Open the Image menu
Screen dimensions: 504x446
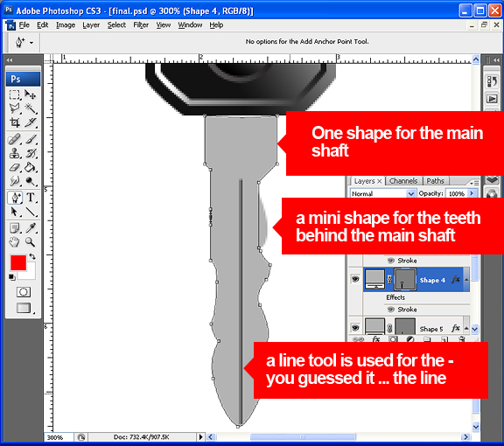click(x=66, y=24)
